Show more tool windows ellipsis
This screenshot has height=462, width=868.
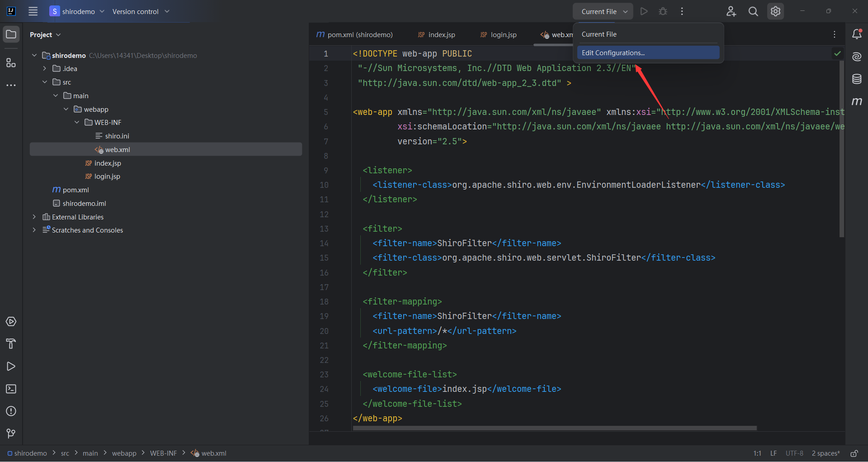[11, 85]
